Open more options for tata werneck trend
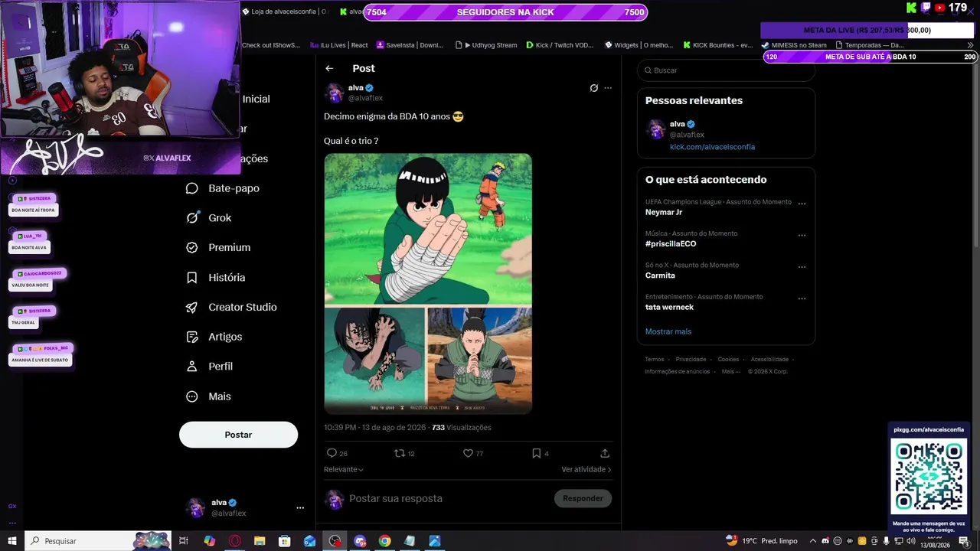This screenshot has width=980, height=551. [x=802, y=298]
